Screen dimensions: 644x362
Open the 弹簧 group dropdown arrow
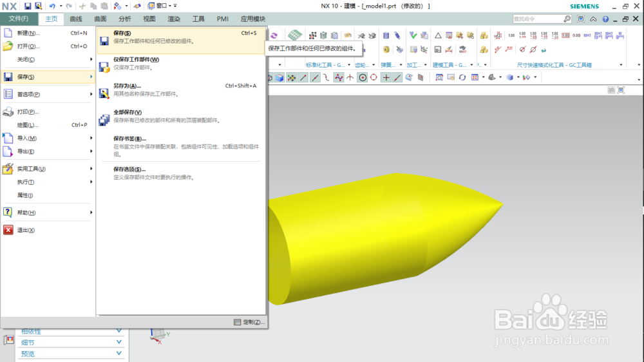[x=401, y=65]
